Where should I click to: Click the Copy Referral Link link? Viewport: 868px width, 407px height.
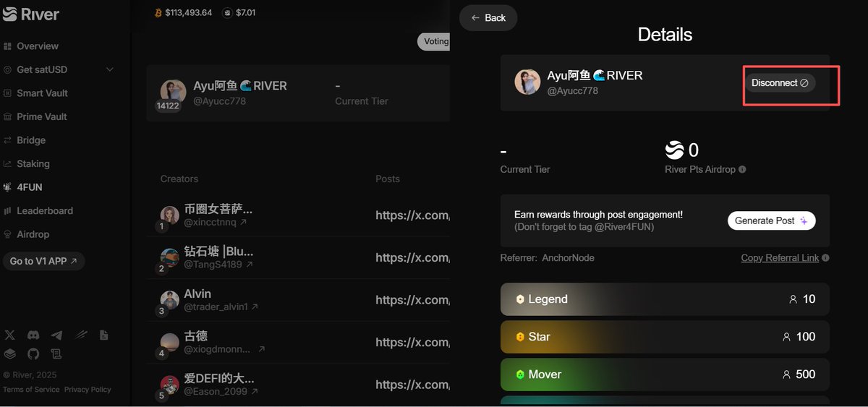pyautogui.click(x=780, y=258)
